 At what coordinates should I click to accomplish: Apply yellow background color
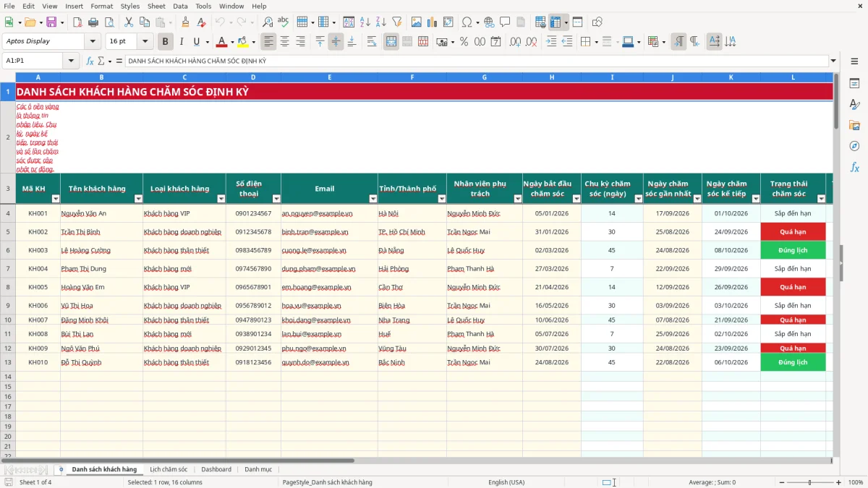tap(242, 42)
